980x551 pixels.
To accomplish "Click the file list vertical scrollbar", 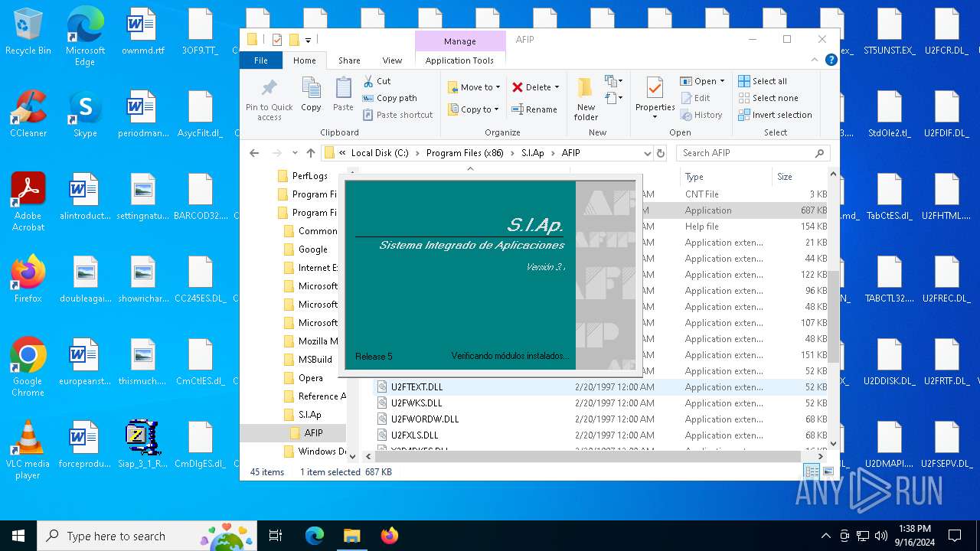I will coord(834,315).
